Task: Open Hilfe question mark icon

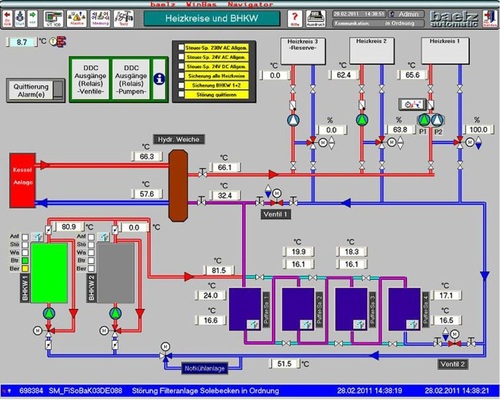Action: 295,18
